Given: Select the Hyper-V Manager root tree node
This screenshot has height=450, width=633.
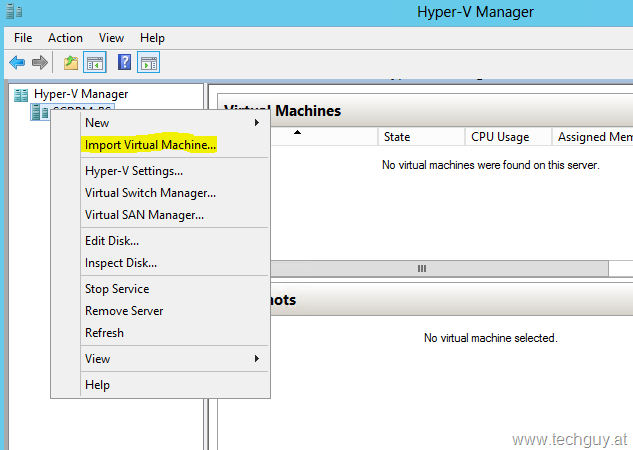Looking at the screenshot, I should 71,94.
